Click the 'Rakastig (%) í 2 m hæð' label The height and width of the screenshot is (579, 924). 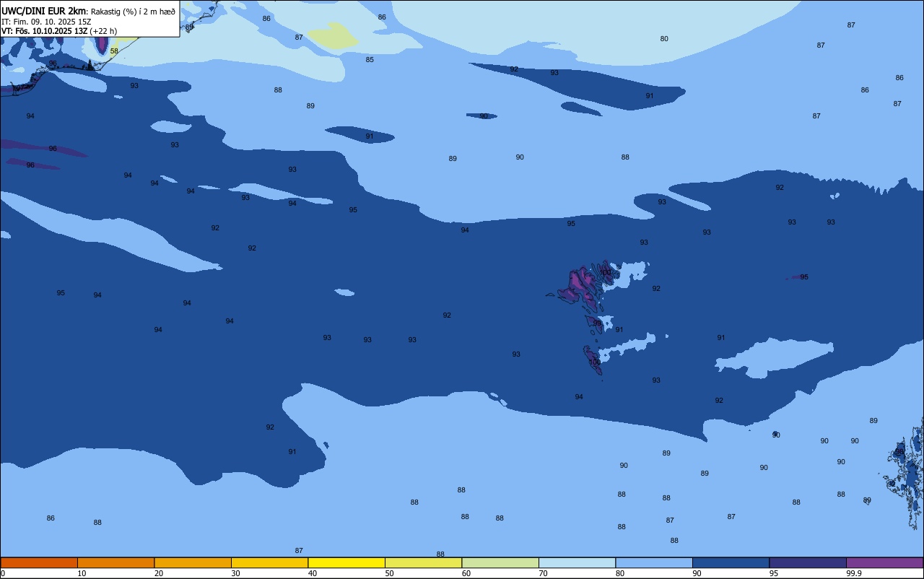click(x=133, y=12)
